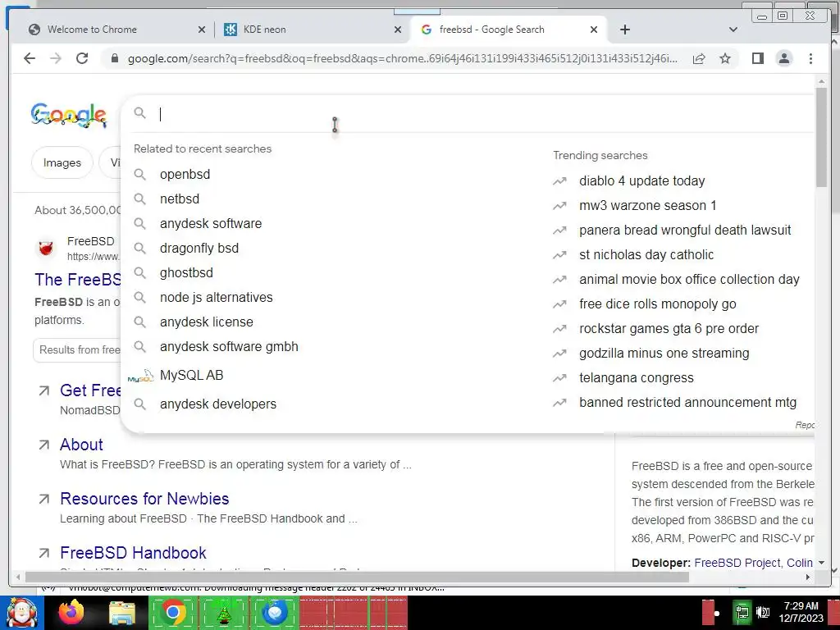
Task: Open rockstar games gta 6 pre order trend
Action: [669, 328]
